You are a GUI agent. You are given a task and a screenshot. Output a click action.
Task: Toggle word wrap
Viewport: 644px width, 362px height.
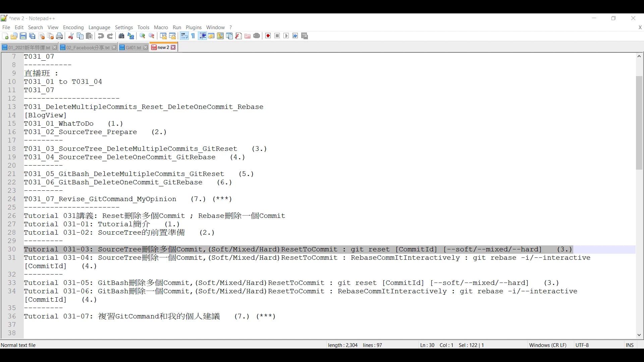click(x=184, y=36)
